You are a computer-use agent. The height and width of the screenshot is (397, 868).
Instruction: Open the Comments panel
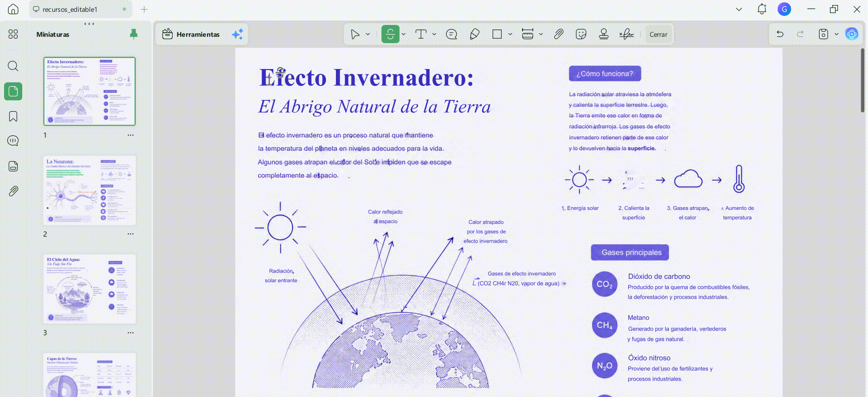(x=13, y=141)
